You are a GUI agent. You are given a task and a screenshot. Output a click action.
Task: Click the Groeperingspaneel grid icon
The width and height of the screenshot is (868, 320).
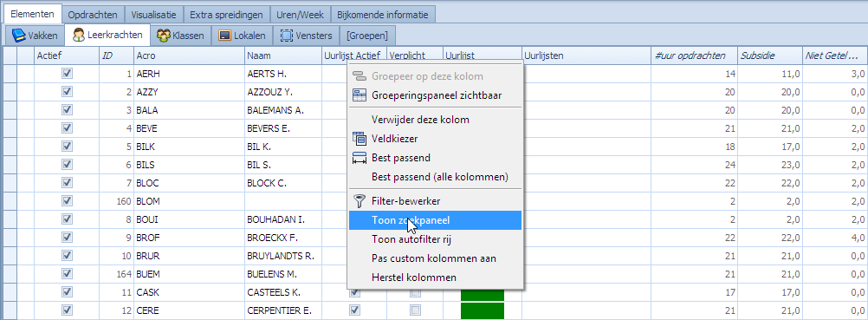click(x=360, y=95)
